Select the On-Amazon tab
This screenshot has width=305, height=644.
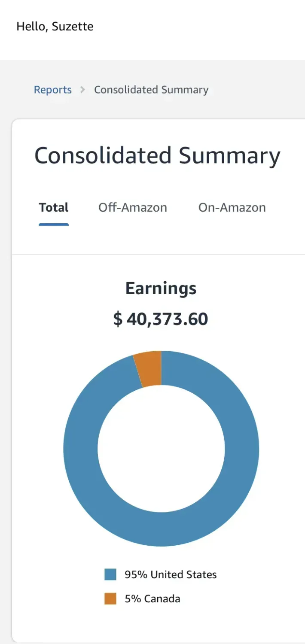232,207
